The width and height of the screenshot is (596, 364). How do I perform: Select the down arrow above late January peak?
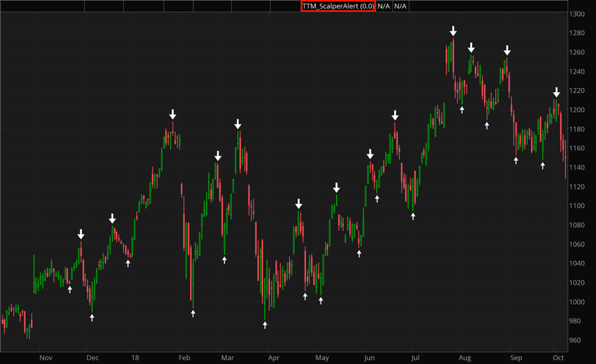(173, 114)
